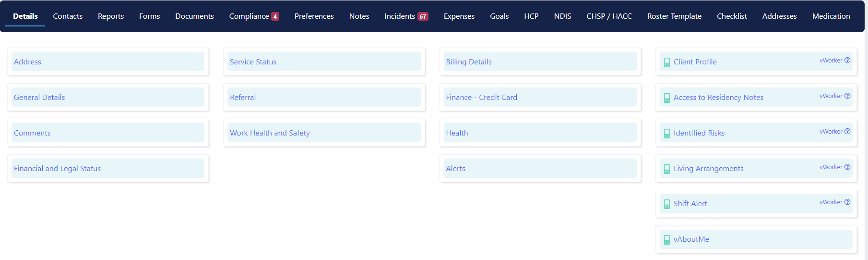Expand Financial and Legal Status section
The height and width of the screenshot is (260, 868).
(x=108, y=168)
